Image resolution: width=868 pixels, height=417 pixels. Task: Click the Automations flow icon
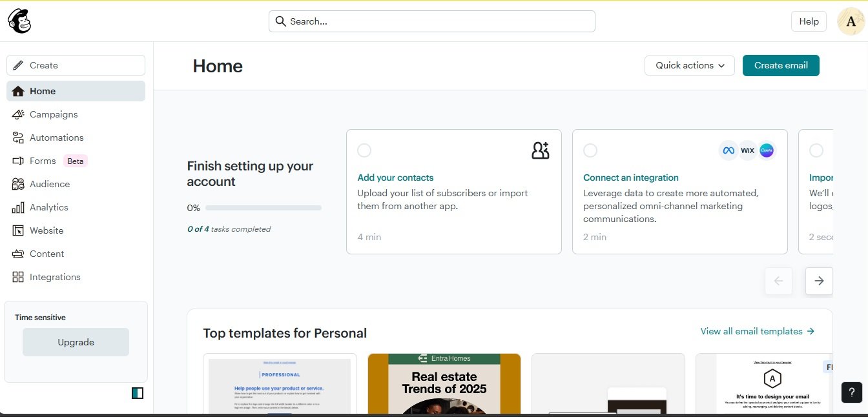(x=18, y=137)
